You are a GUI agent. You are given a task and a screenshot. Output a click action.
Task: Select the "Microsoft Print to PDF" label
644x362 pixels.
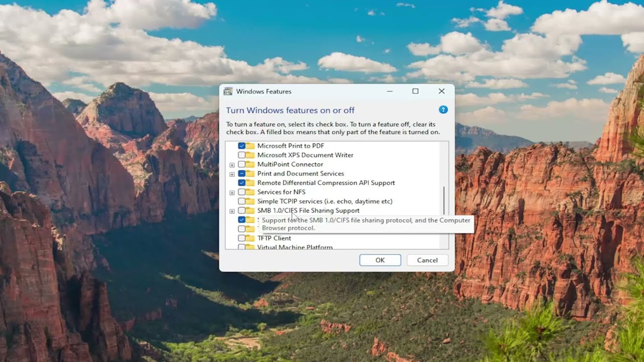[x=291, y=146]
